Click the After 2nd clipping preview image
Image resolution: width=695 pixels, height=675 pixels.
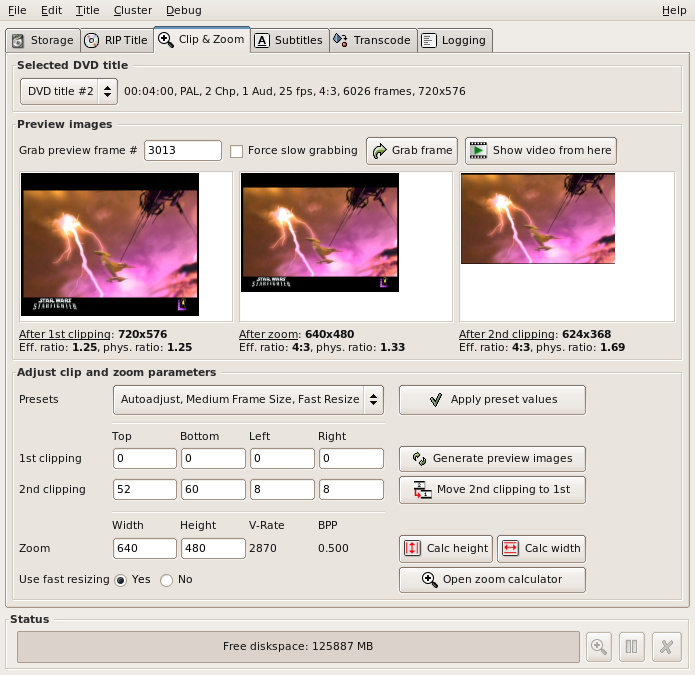click(x=538, y=219)
